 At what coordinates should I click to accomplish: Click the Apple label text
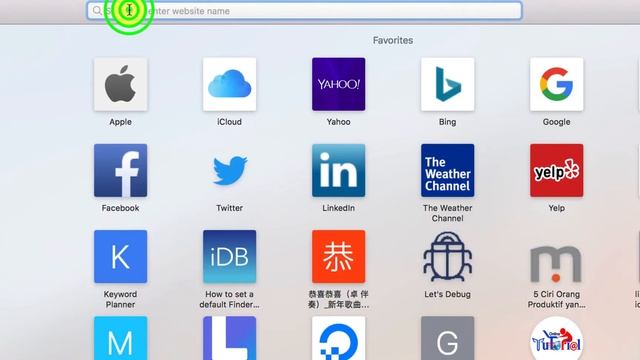[120, 122]
